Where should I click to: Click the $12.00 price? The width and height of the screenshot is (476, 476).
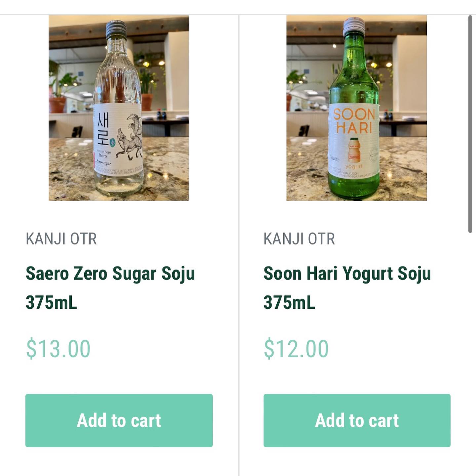(296, 349)
